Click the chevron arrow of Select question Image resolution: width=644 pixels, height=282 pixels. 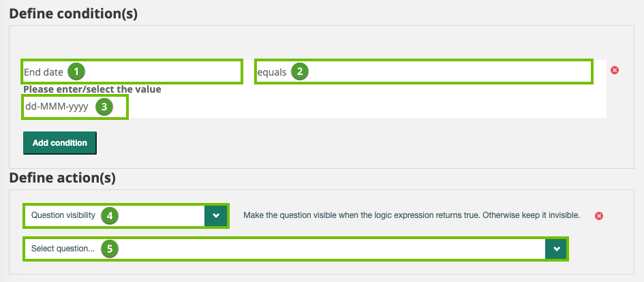tap(557, 249)
